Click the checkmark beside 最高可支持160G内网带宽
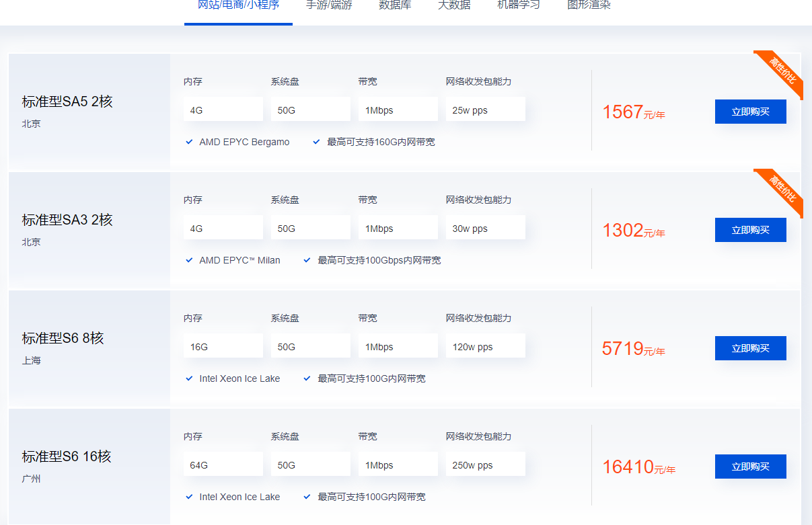 coord(316,142)
